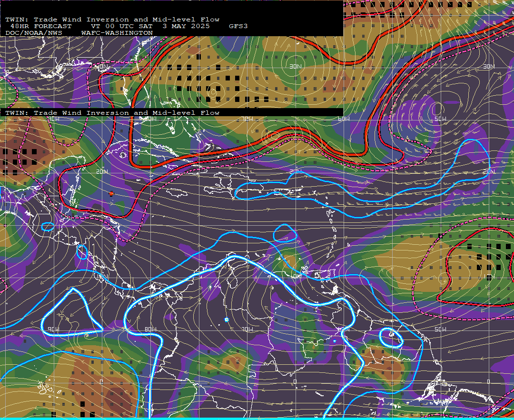514x420 pixels.
Task: Click the red dot marker in the western Caribbean
Action: click(111, 194)
